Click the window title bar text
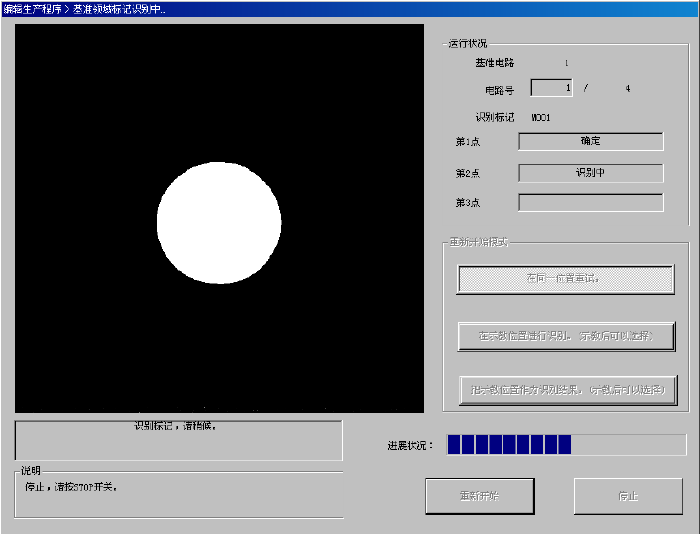Viewport: 700px width, 534px height. click(86, 8)
